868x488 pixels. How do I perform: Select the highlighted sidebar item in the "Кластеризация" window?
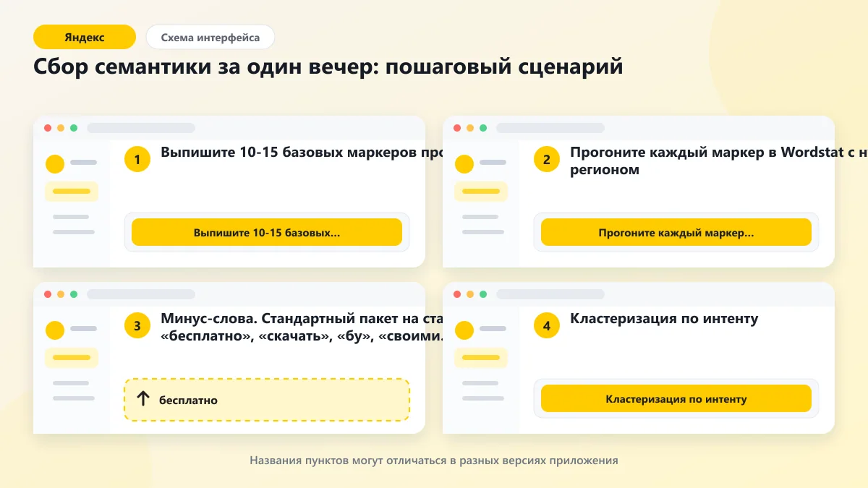point(481,358)
